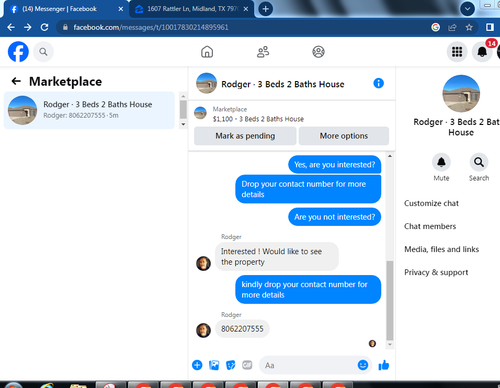
Task: Click the Mark as pending button
Action: (245, 136)
